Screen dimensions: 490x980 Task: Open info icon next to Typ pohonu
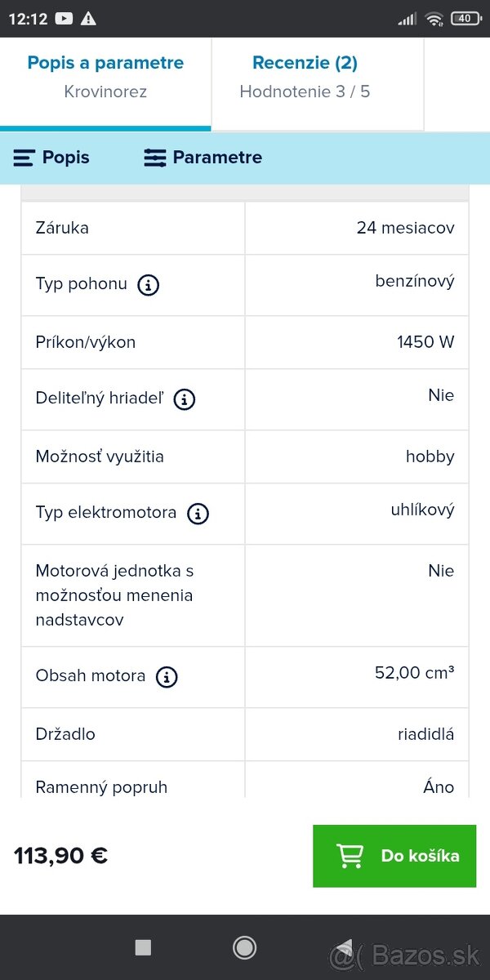pos(148,285)
